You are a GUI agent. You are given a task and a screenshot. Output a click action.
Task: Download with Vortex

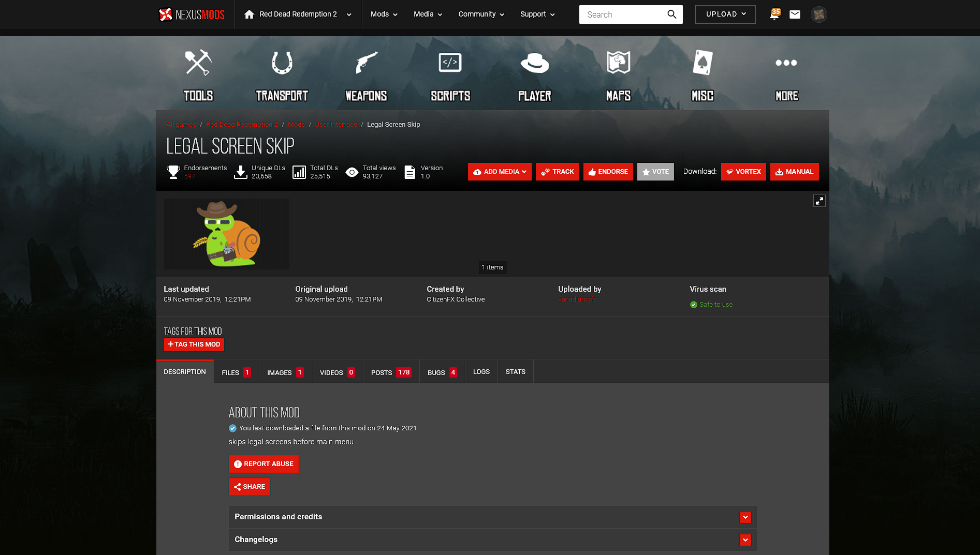click(743, 172)
